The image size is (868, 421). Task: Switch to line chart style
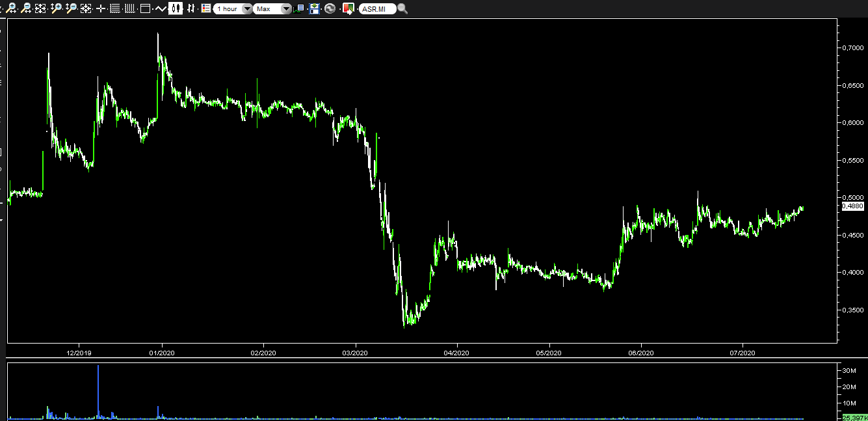point(161,8)
